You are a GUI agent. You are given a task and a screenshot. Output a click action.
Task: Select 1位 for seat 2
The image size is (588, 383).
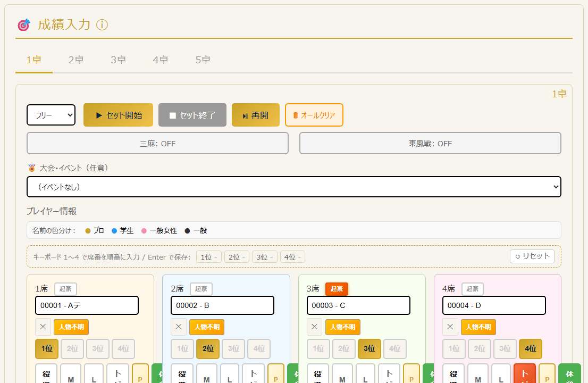183,349
